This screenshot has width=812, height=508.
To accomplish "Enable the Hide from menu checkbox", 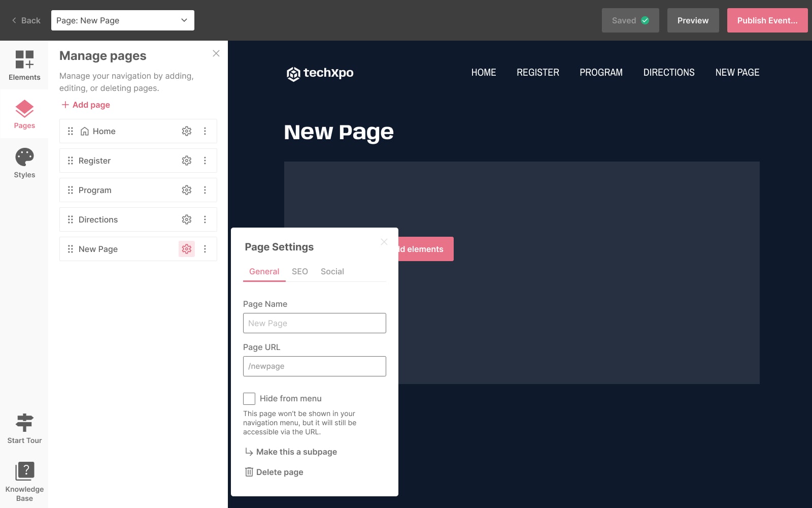I will 249,399.
